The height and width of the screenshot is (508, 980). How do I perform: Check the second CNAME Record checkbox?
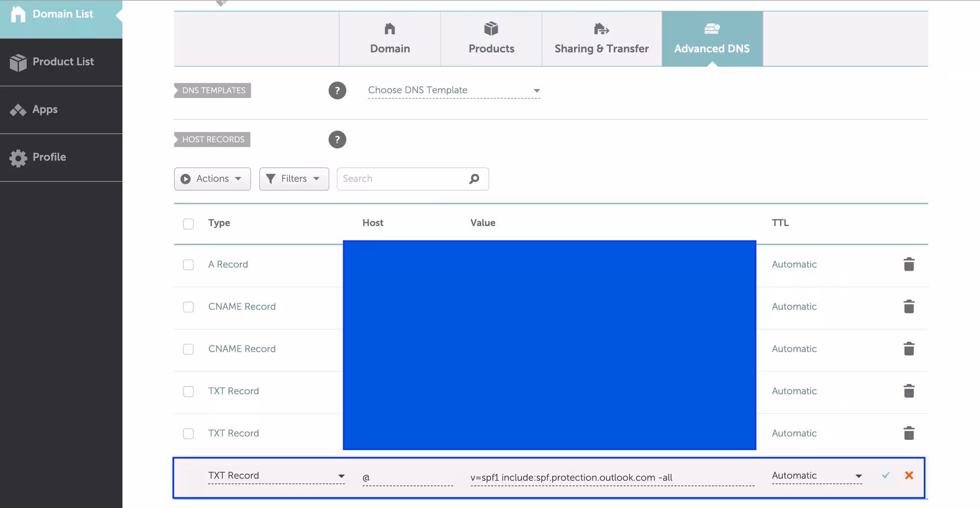click(188, 349)
